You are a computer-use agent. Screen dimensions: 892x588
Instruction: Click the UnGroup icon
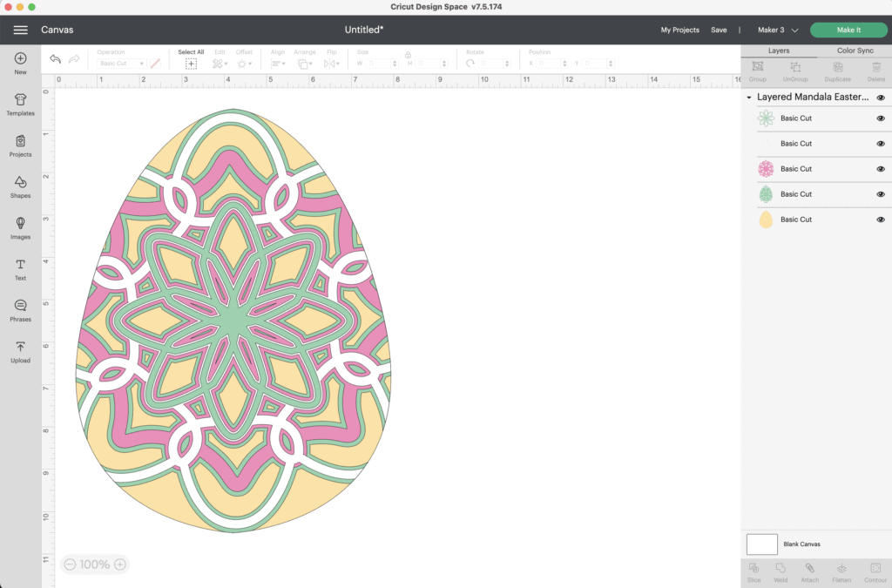tap(795, 66)
